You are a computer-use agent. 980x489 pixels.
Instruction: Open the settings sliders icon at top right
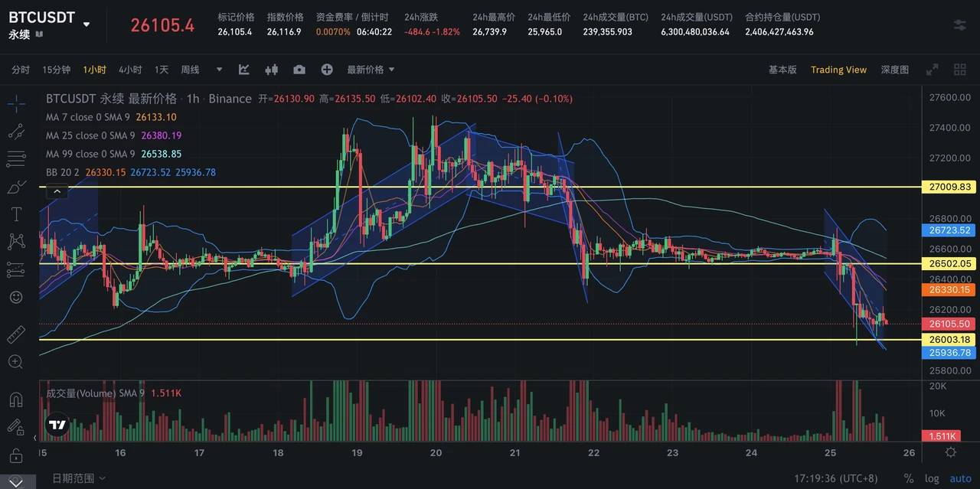960,25
